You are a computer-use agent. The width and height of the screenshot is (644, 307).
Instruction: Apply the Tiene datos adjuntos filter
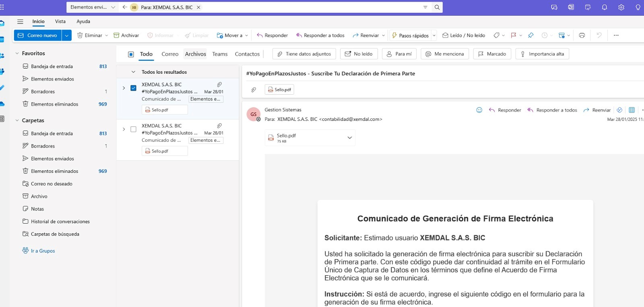click(304, 54)
